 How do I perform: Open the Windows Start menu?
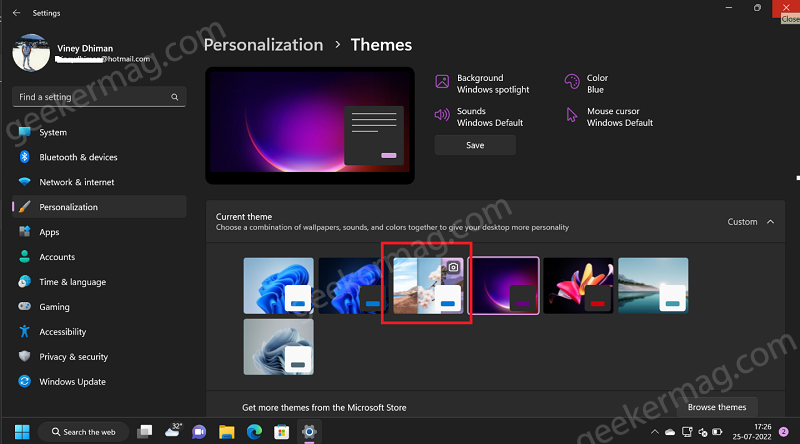[22, 432]
